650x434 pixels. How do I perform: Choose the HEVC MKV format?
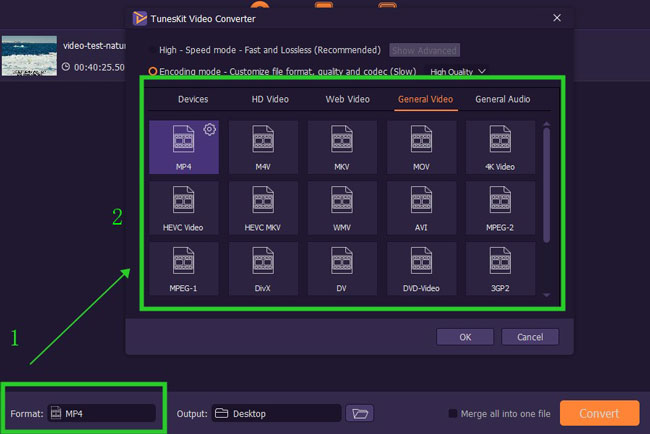click(x=263, y=208)
